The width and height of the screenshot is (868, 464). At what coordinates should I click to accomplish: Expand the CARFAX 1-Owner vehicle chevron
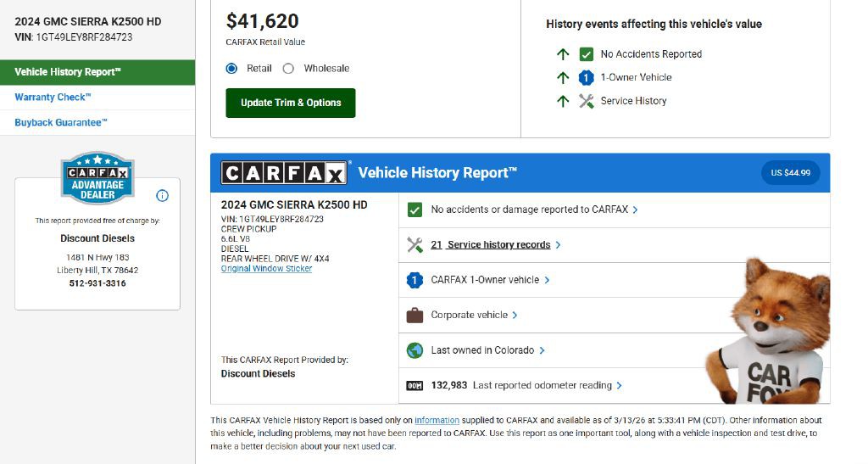(x=547, y=280)
